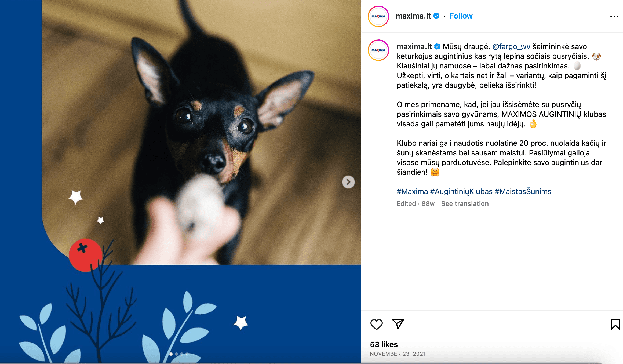Open the #Maxima hashtag
This screenshot has height=364, width=623.
(x=412, y=191)
